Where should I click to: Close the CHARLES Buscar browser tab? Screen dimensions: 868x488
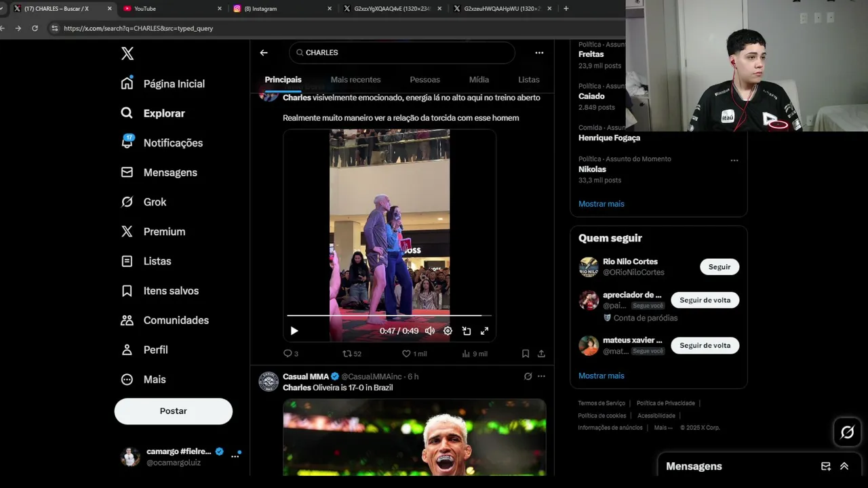point(109,9)
